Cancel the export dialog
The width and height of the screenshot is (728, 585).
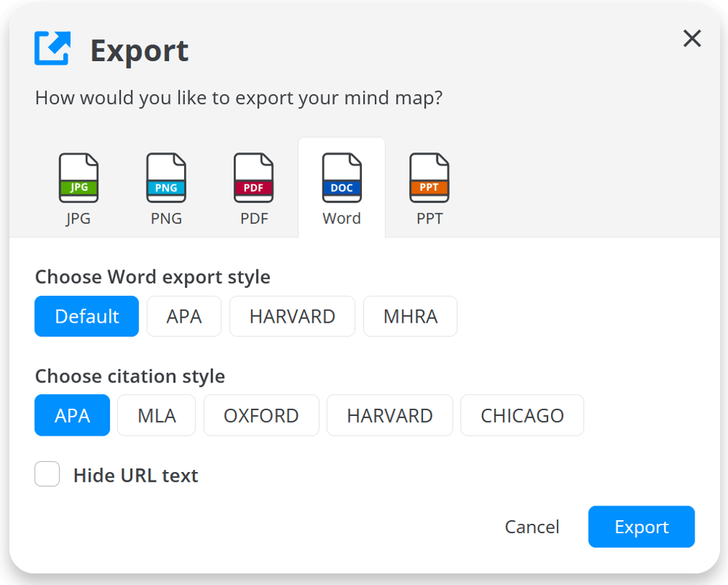pyautogui.click(x=531, y=526)
